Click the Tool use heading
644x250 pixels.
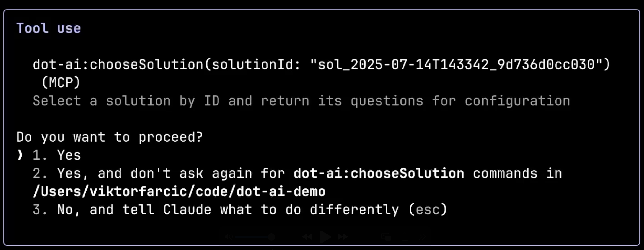coord(49,28)
